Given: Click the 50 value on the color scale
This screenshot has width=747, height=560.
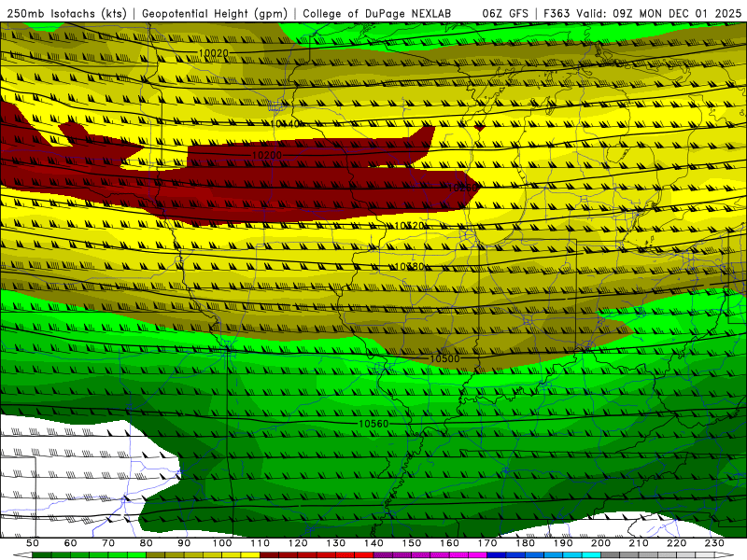Looking at the screenshot, I should point(33,543).
